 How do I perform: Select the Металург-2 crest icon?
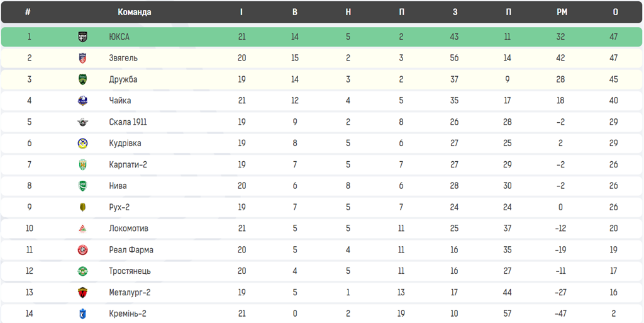(x=82, y=293)
